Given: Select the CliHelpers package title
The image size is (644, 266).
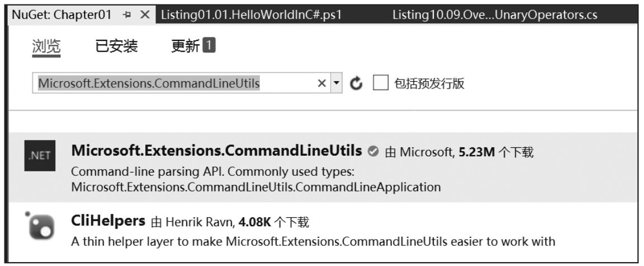Looking at the screenshot, I should [x=108, y=221].
